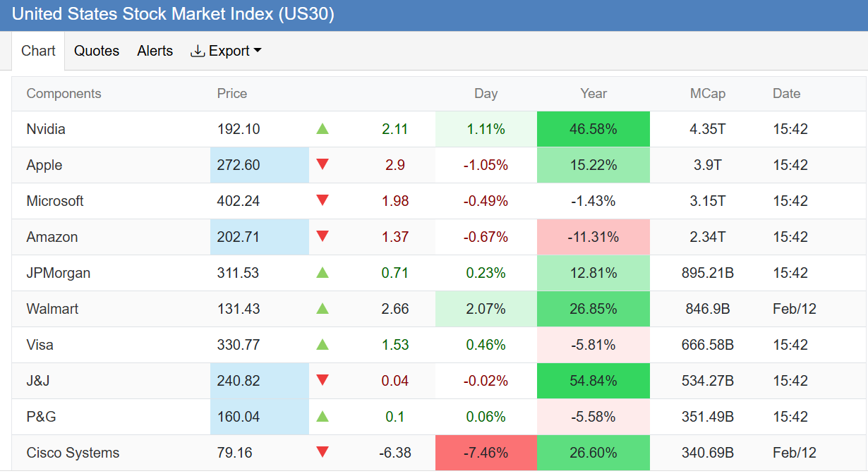Click Apple's highlighted price 272.60
This screenshot has height=476, width=868.
click(x=239, y=165)
